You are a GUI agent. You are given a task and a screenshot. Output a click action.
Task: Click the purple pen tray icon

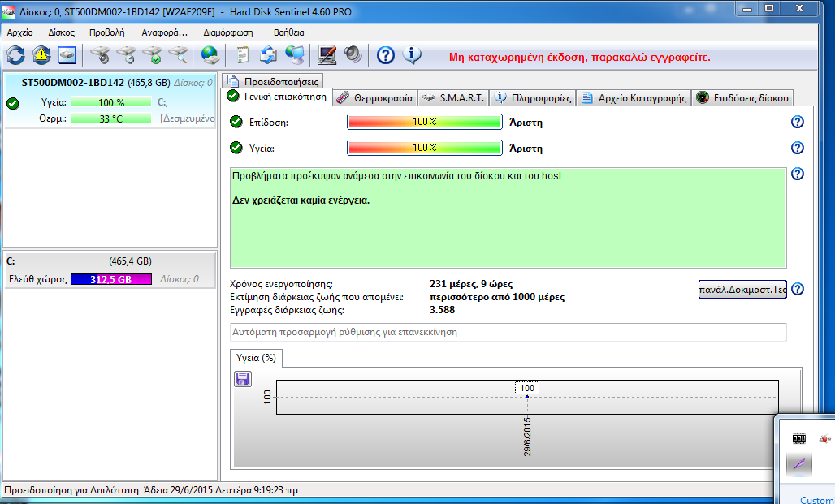coord(798,464)
